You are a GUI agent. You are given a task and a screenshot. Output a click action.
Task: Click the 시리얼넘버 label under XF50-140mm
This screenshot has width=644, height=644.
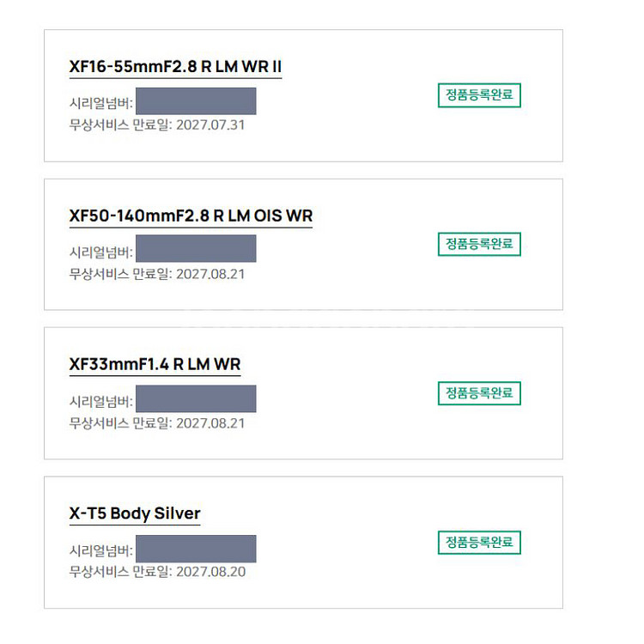tap(100, 252)
